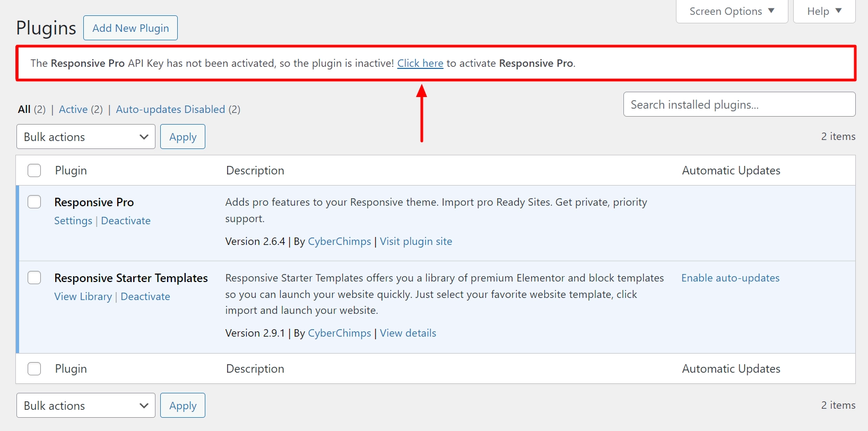Click the Plugin footer column label
This screenshot has width=868, height=431.
pyautogui.click(x=71, y=368)
